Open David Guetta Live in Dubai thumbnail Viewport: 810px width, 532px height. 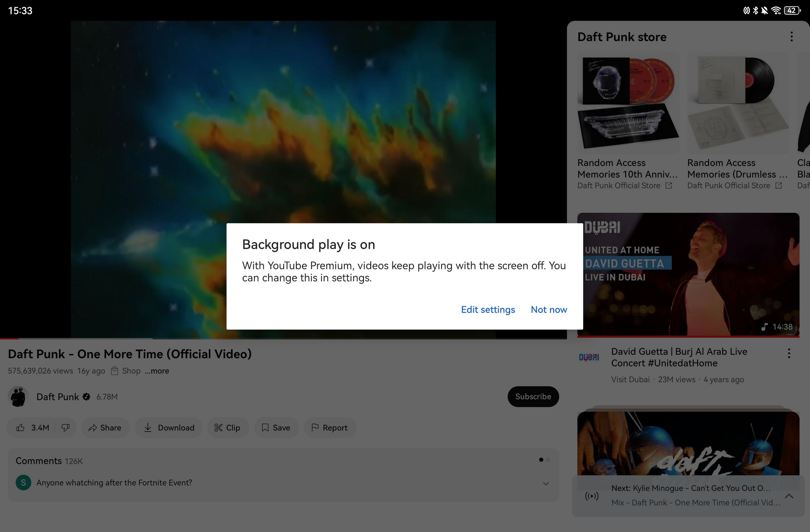[688, 274]
